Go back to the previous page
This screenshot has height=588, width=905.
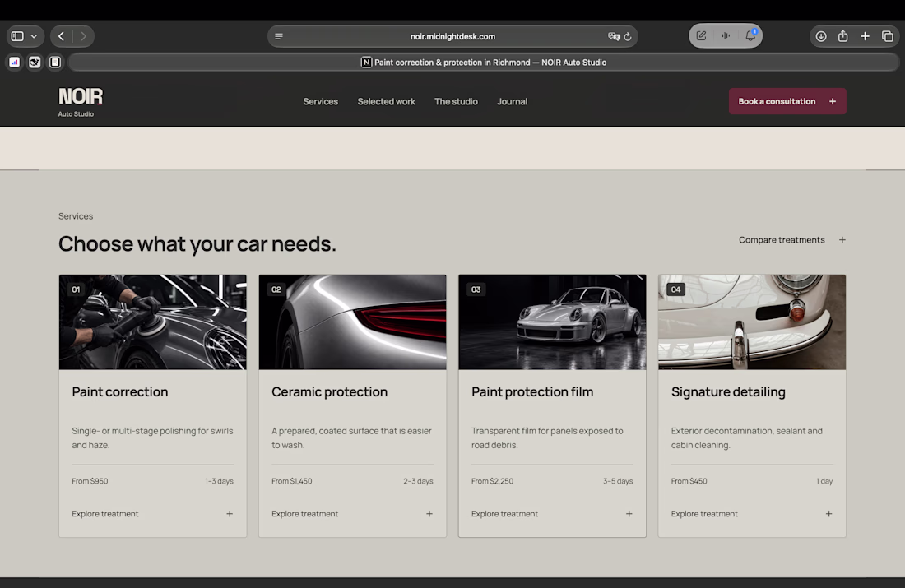pos(61,36)
